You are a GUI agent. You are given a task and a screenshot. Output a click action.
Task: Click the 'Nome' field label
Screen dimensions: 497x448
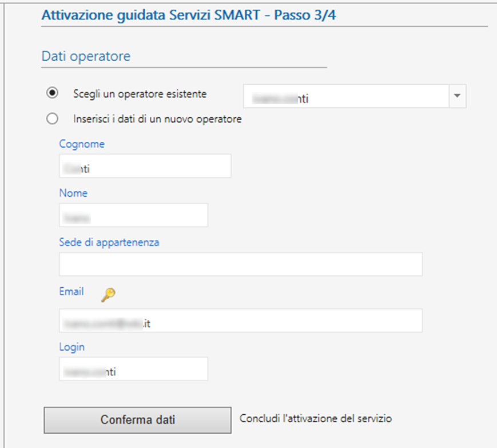click(x=73, y=193)
